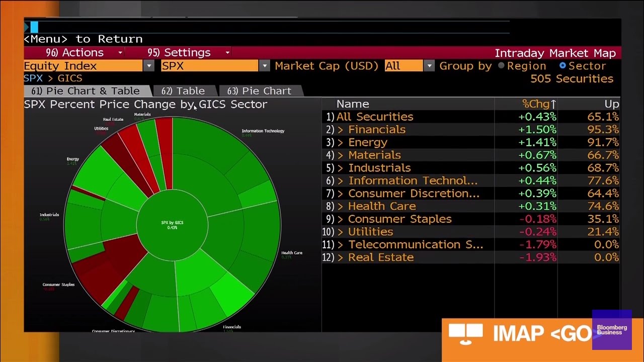644x362 pixels.
Task: Click the +1.50% Financials change value
Action: point(537,130)
